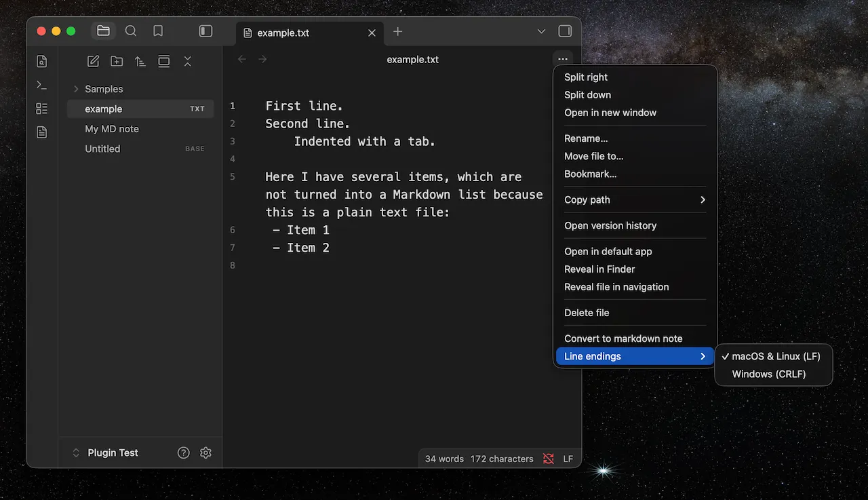Image resolution: width=868 pixels, height=500 pixels.
Task: Click the more options three-dots button
Action: [x=563, y=59]
